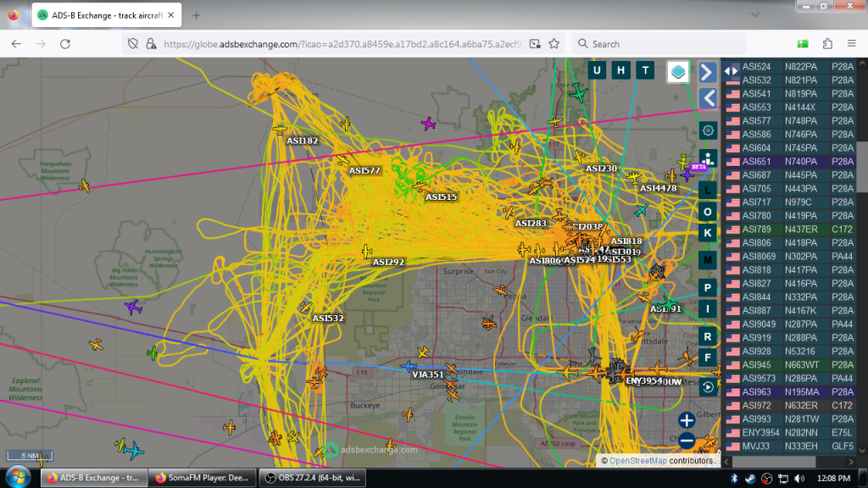Toggle the R map button
The image size is (868, 488).
(708, 336)
